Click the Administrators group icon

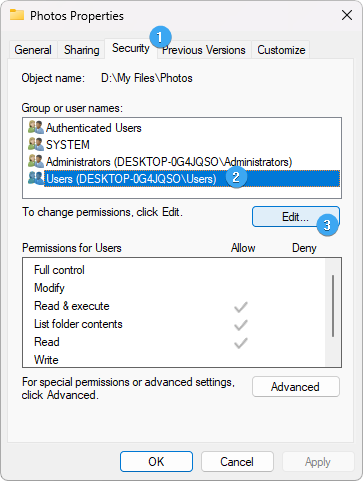pyautogui.click(x=36, y=161)
